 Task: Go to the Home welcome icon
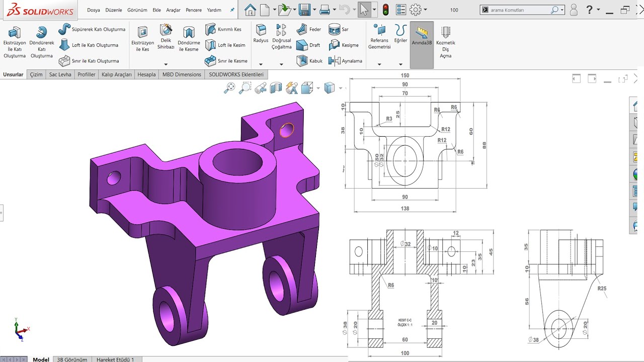click(250, 10)
